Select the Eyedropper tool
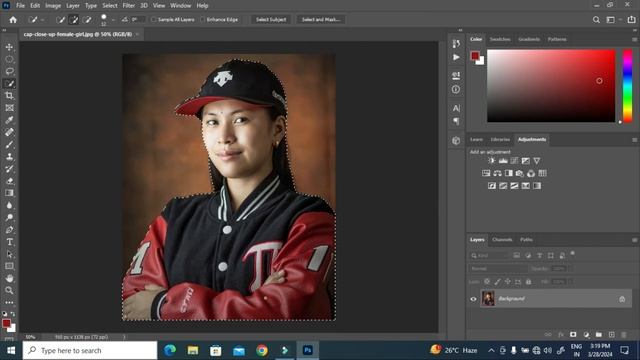This screenshot has width=640, height=360. coord(9,120)
